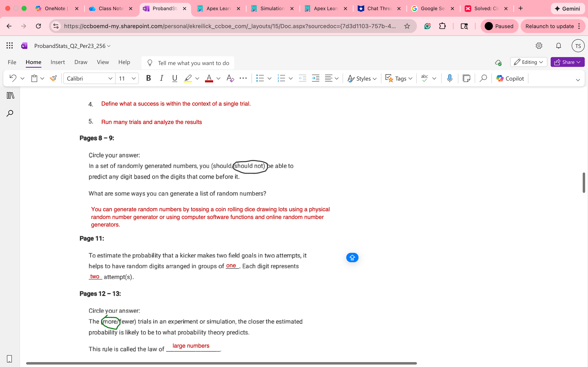Insert a sticky note via Feed icon
Viewport: 588px width, 367px height.
[467, 78]
